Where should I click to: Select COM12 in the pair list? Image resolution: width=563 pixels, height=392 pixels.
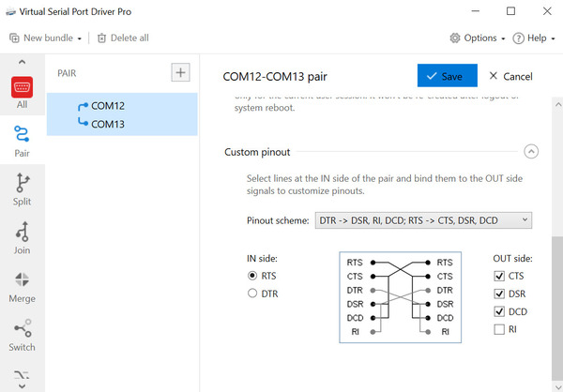(x=108, y=106)
